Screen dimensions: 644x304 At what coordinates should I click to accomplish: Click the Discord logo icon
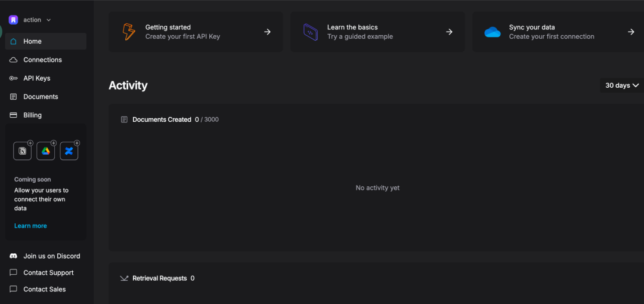point(13,256)
